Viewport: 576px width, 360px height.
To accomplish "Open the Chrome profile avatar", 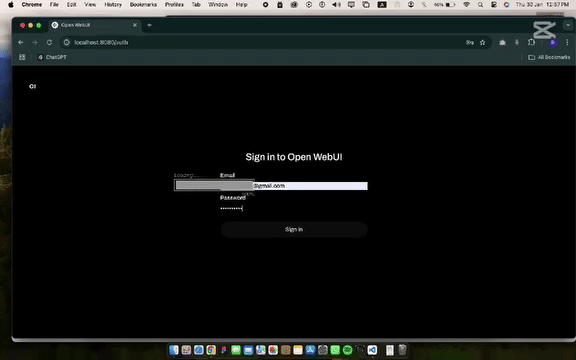I will 553,43.
